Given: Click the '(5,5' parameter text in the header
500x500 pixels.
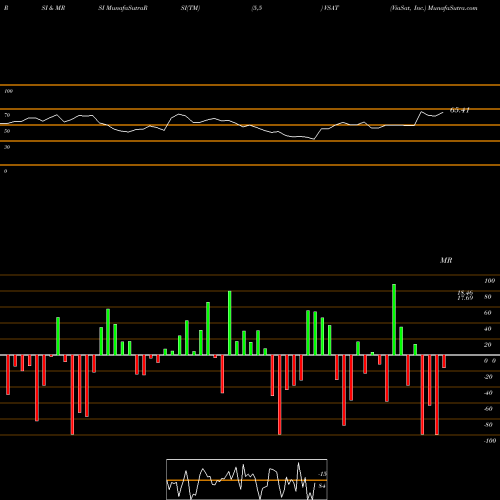Looking at the screenshot, I should (257, 8).
